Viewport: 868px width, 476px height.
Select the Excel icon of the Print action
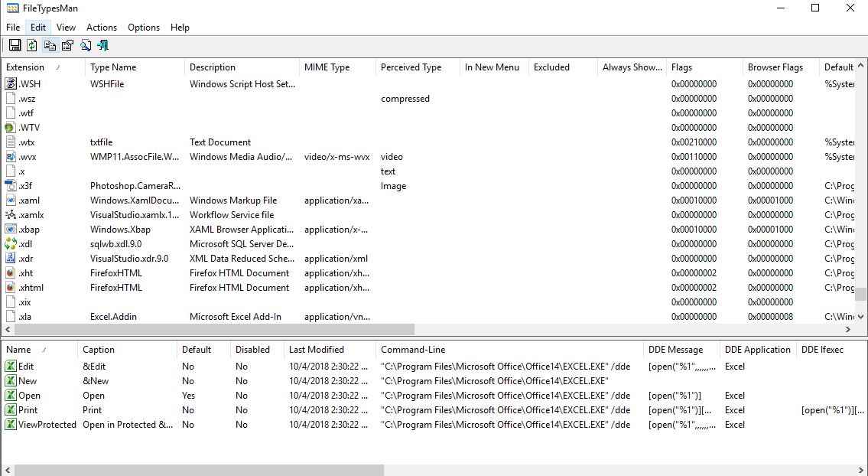(11, 410)
